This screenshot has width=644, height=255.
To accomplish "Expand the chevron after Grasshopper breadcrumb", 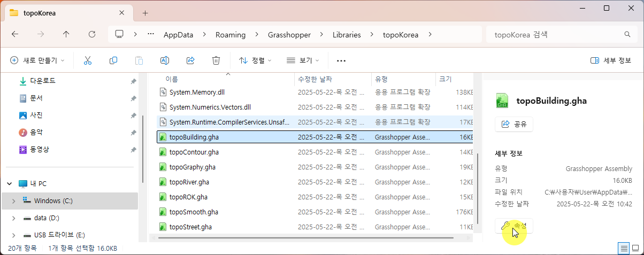I will click(321, 34).
